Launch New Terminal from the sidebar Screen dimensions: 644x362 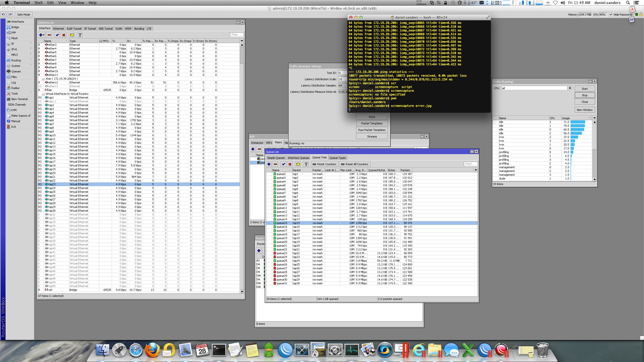click(x=19, y=99)
